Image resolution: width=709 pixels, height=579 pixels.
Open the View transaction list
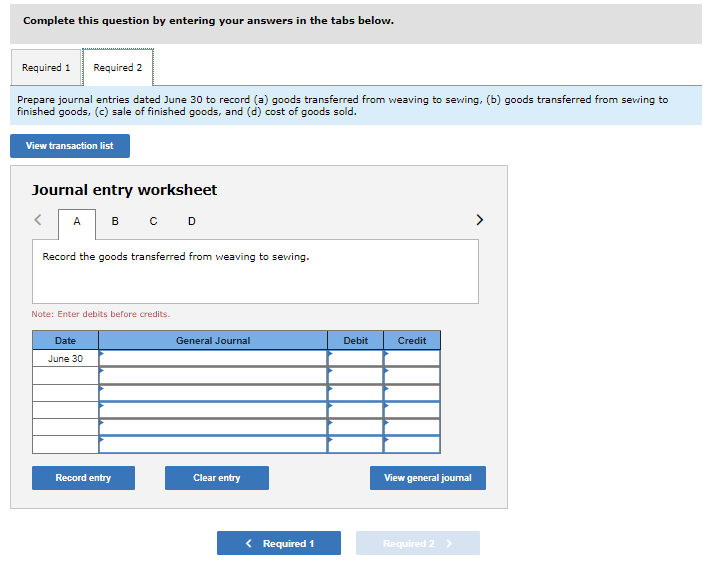[70, 146]
